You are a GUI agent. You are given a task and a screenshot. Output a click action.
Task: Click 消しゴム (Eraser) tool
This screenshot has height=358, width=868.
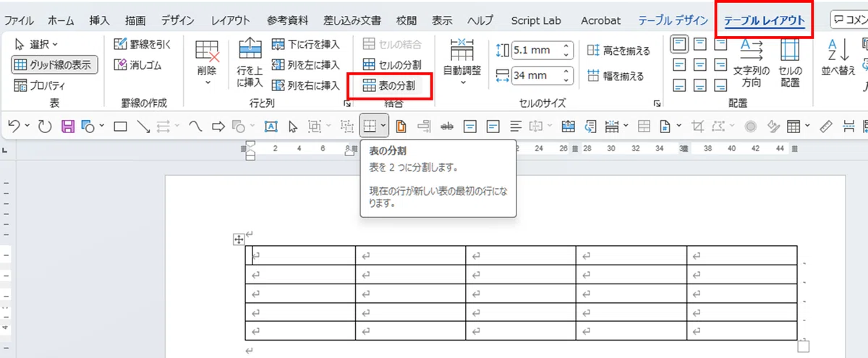tap(139, 65)
